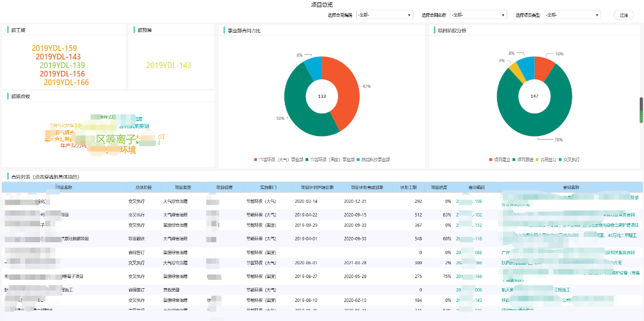Click the planned duration cell 512
The width and height of the screenshot is (644, 321).
418,215
